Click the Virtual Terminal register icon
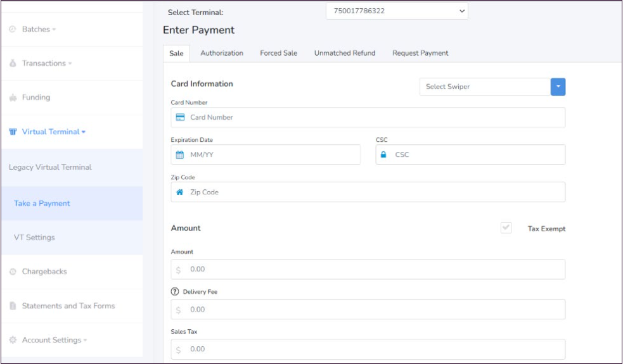623x364 pixels. pos(13,132)
